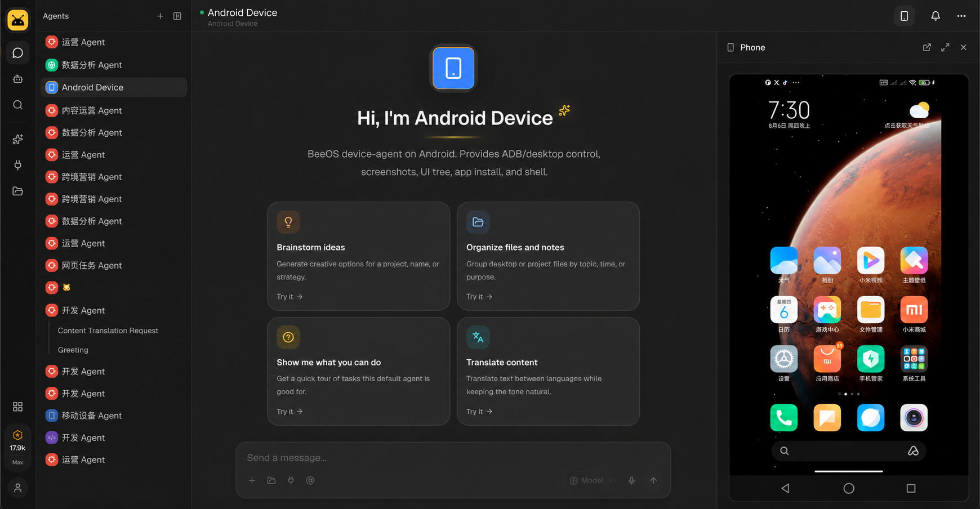The height and width of the screenshot is (509, 980).
Task: Add a new agent with plus icon
Action: click(161, 16)
